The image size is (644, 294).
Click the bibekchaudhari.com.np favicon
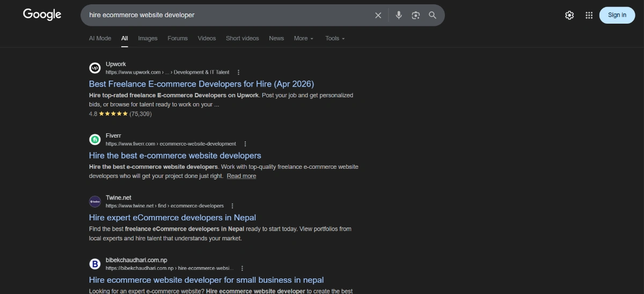95,264
